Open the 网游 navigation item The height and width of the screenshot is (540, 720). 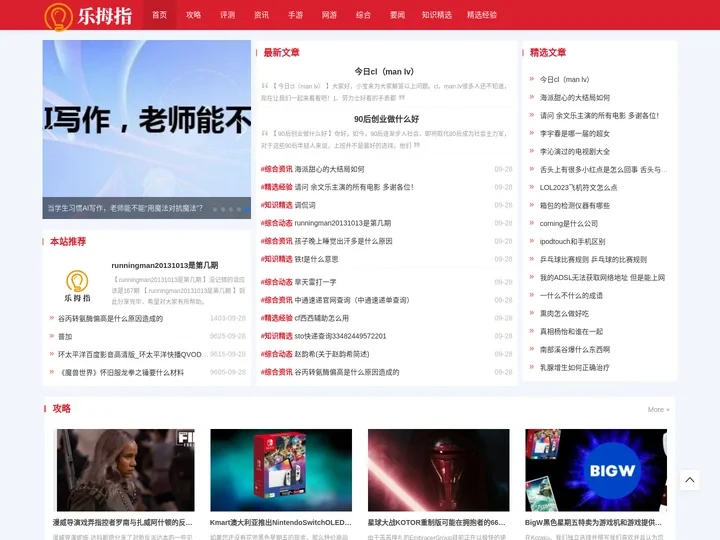point(329,15)
